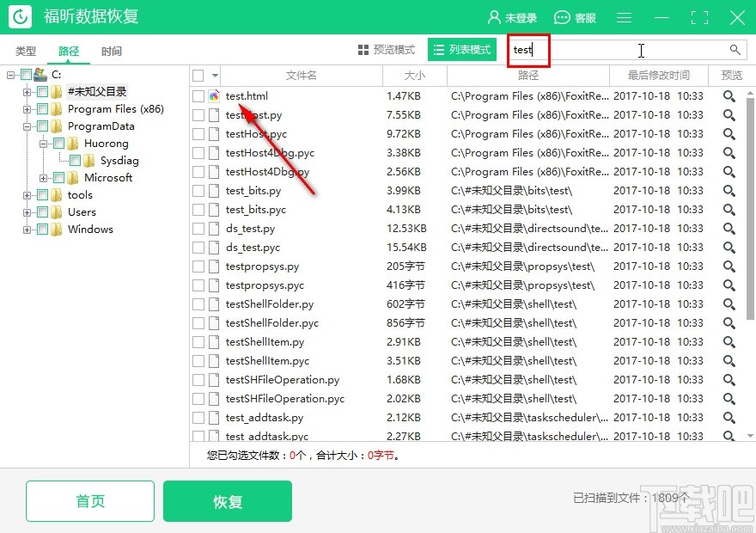
Task: Tick the checkbox for test.html
Action: click(198, 96)
